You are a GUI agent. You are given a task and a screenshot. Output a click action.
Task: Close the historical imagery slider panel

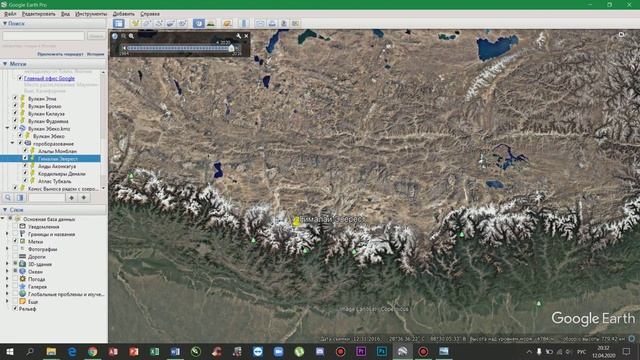[x=246, y=36]
